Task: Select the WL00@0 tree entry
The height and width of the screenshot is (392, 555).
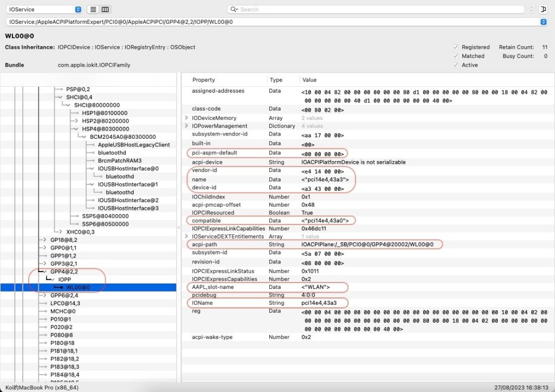Action: [78, 287]
